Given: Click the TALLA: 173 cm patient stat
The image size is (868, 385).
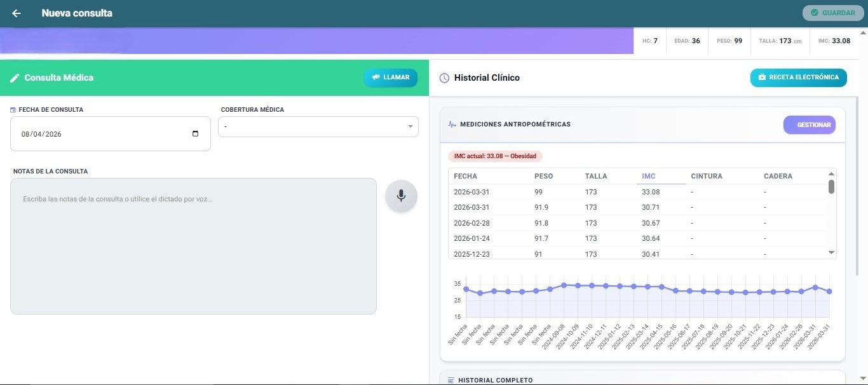Looking at the screenshot, I should [780, 41].
